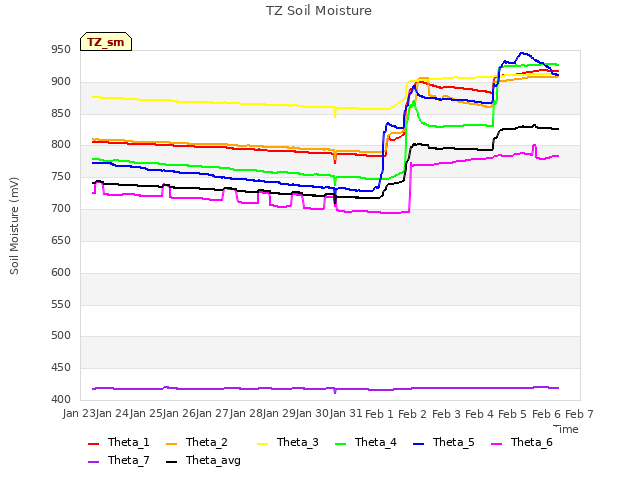The width and height of the screenshot is (640, 480).
Task: Click the blue Theta_5 legend swatch
Action: click(418, 443)
